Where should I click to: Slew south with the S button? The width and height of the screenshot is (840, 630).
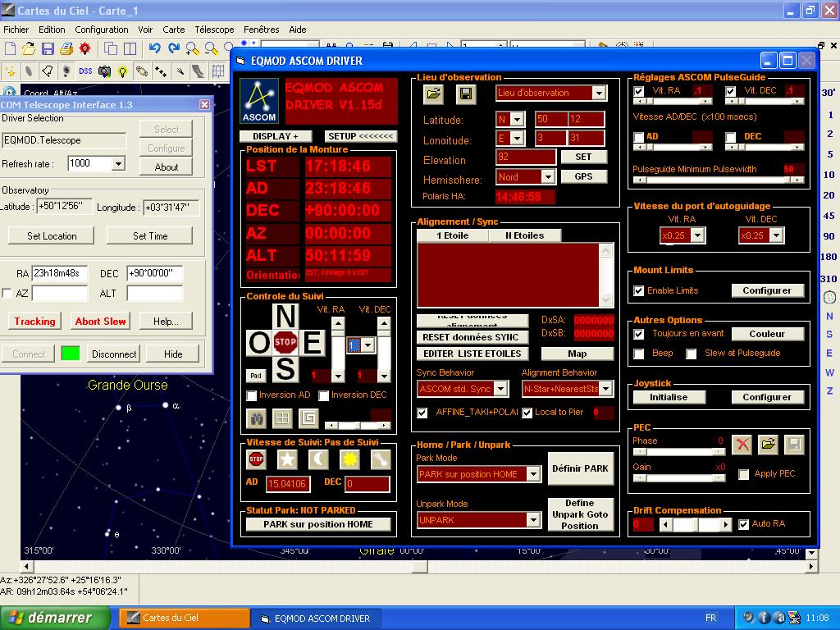pyautogui.click(x=285, y=368)
